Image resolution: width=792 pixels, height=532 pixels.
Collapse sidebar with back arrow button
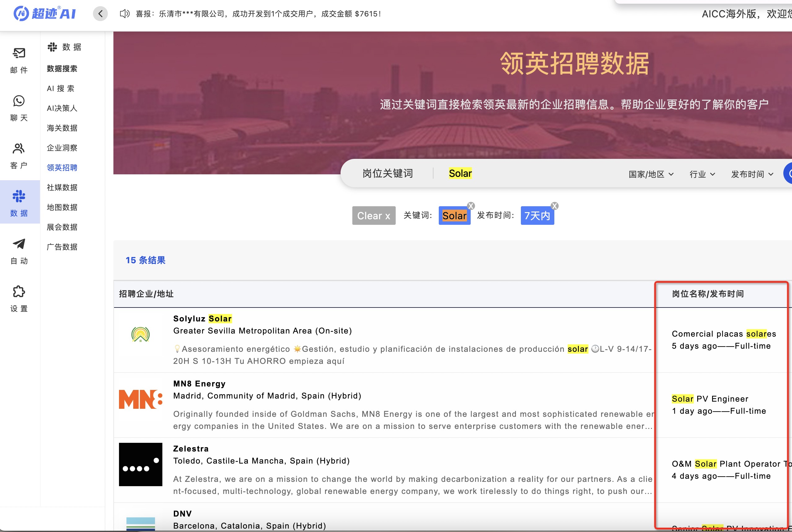100,14
